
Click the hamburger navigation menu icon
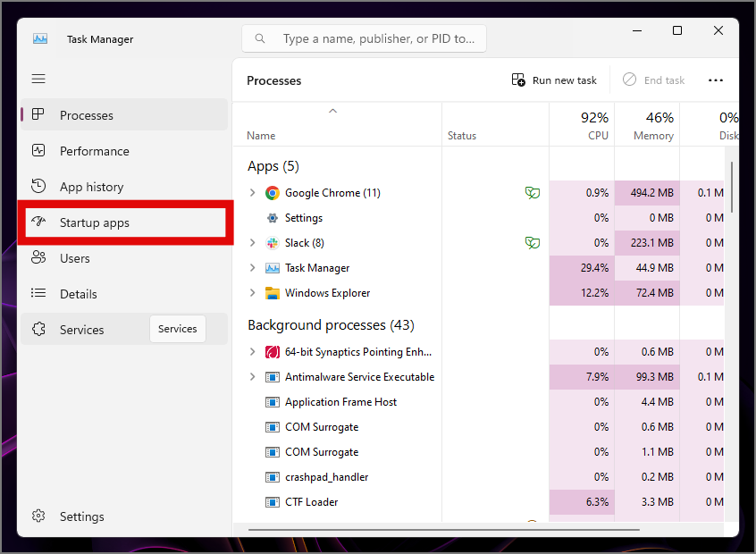[x=38, y=79]
